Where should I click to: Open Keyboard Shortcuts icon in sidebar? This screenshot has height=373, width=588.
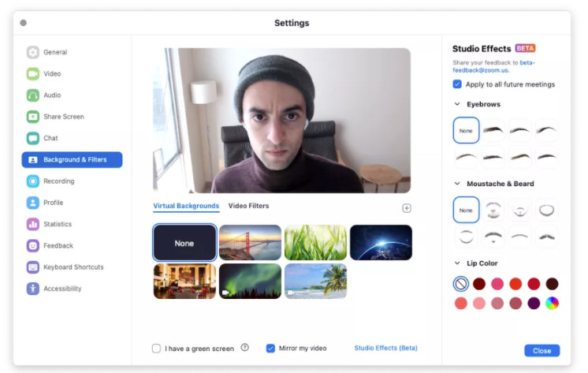point(33,267)
